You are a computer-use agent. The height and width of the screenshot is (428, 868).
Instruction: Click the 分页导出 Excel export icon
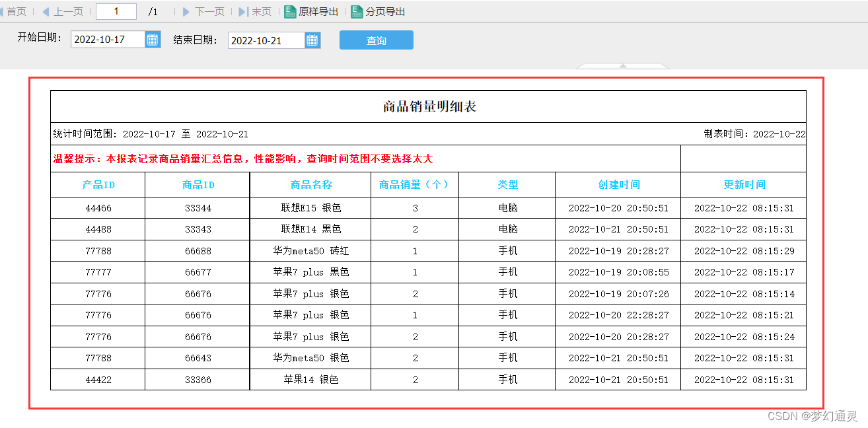(x=357, y=12)
